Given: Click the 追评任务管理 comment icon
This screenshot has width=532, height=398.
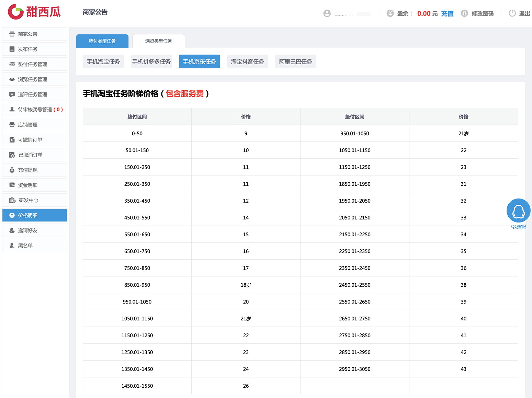Looking at the screenshot, I should 12,94.
